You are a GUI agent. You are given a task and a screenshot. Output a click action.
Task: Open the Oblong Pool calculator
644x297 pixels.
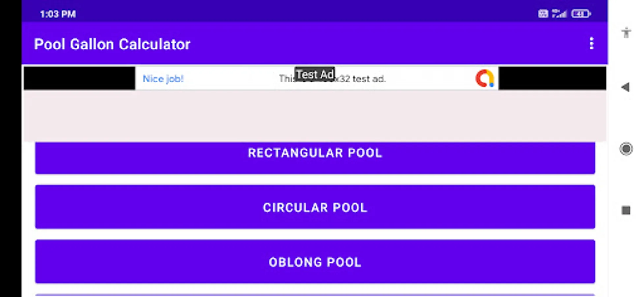pyautogui.click(x=315, y=262)
